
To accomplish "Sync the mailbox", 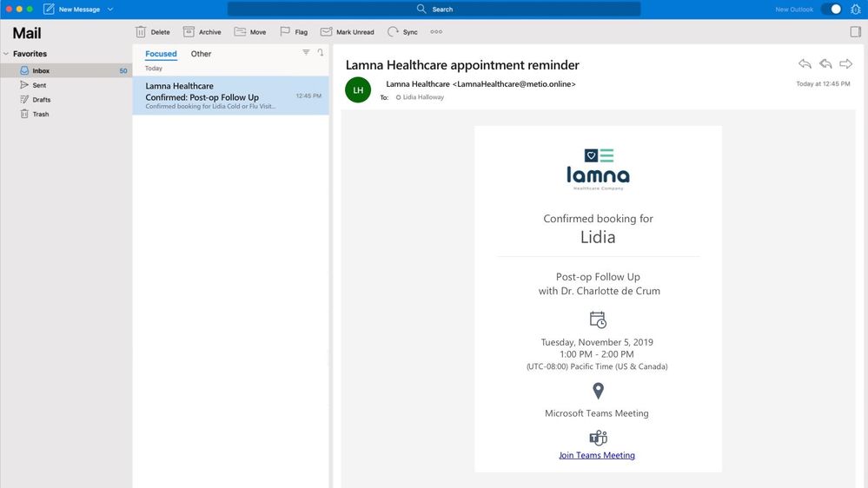I will [402, 32].
